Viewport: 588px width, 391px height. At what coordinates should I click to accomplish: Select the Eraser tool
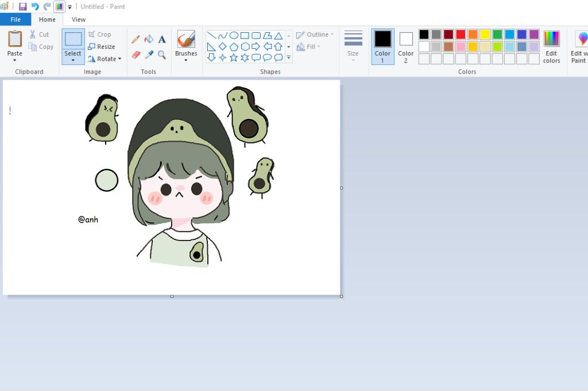(136, 55)
